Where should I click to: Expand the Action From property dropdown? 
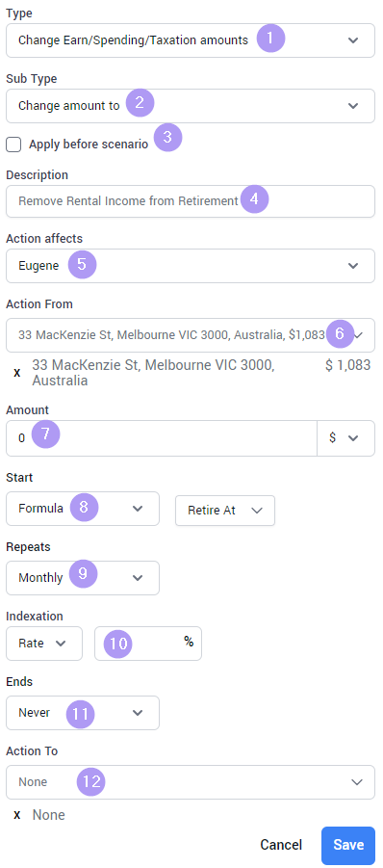point(191,335)
